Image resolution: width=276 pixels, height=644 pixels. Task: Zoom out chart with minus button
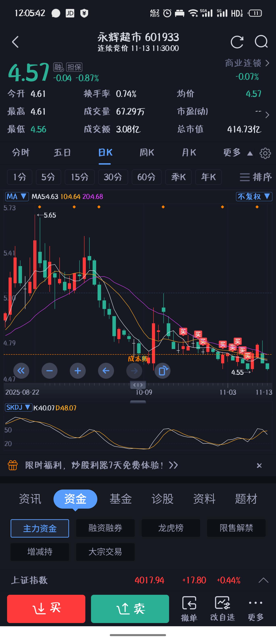coord(49,370)
